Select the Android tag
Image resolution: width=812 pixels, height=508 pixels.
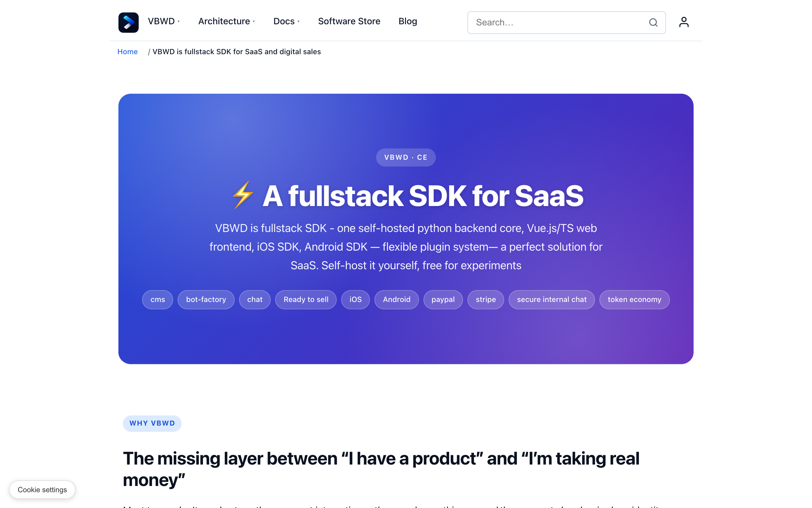tap(397, 299)
